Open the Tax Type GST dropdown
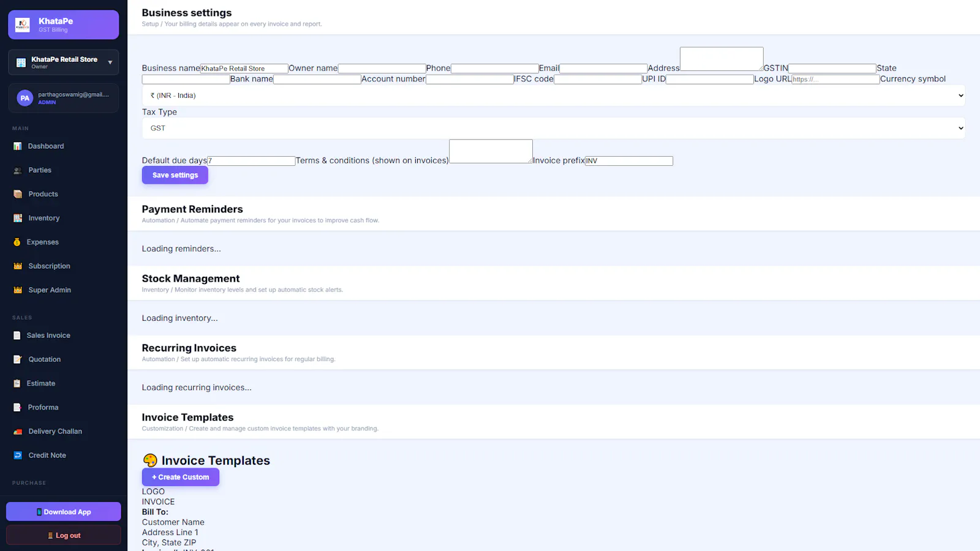 point(554,128)
